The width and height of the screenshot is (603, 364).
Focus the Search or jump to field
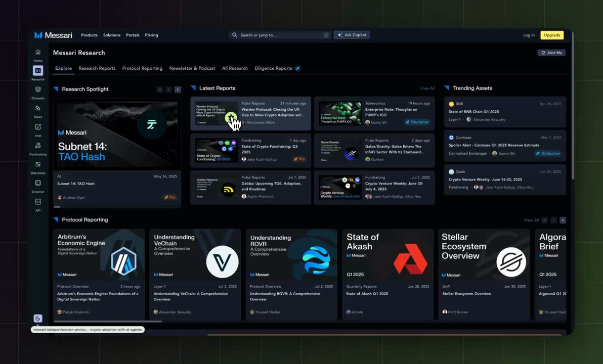(x=280, y=35)
